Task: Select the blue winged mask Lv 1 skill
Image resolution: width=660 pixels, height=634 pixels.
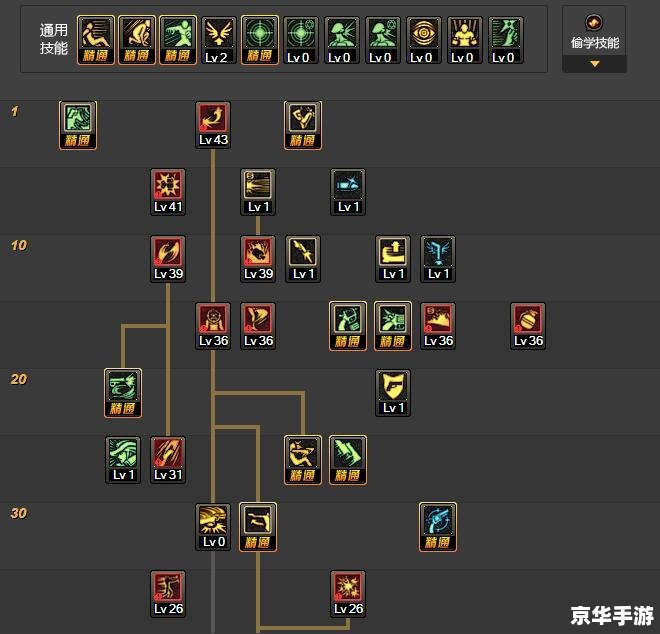Action: click(438, 259)
